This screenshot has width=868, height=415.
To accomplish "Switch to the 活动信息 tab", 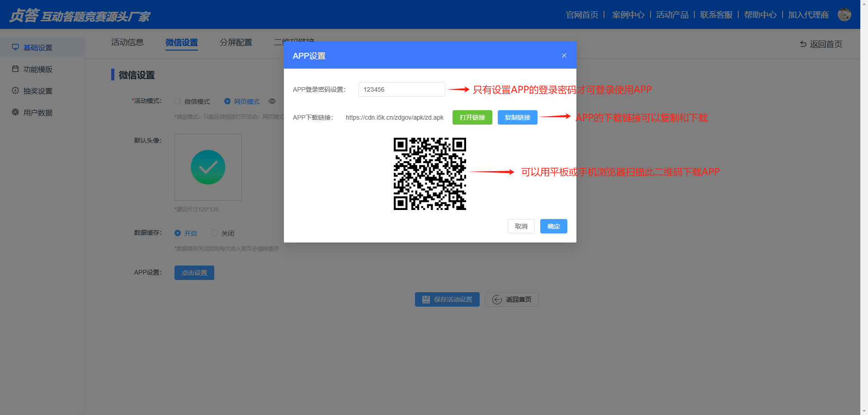I will (127, 42).
